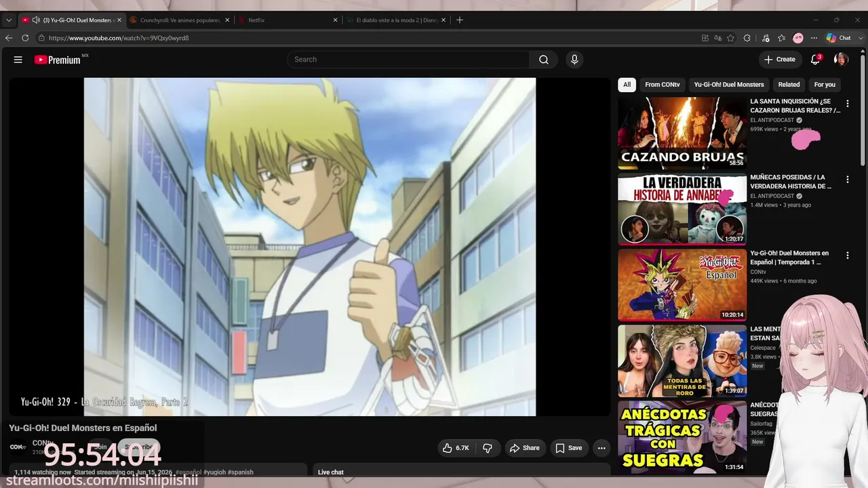Image resolution: width=868 pixels, height=488 pixels.
Task: Close the Netflix tab
Action: [x=335, y=20]
